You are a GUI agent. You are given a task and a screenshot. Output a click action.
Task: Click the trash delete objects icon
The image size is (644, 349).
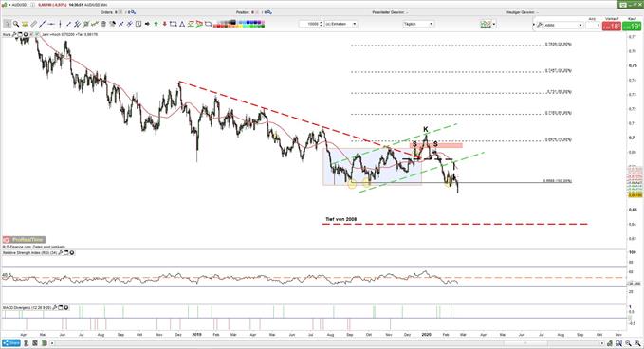pyautogui.click(x=103, y=24)
